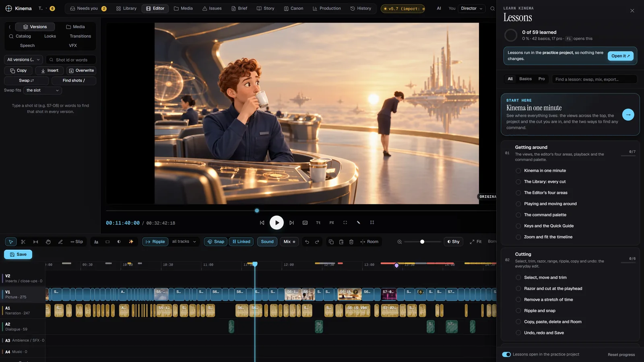The height and width of the screenshot is (362, 644).
Task: Open the 'the slot' swap fits dropdown
Action: click(x=43, y=90)
